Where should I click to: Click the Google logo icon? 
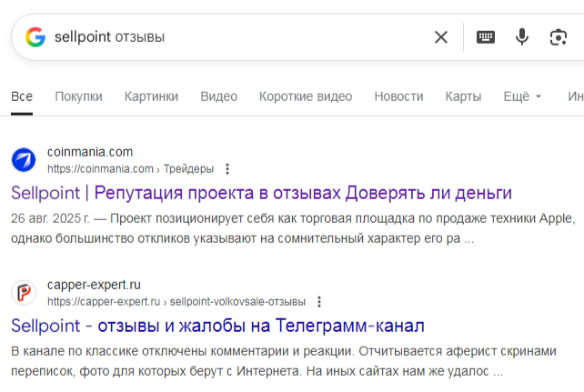pyautogui.click(x=35, y=37)
